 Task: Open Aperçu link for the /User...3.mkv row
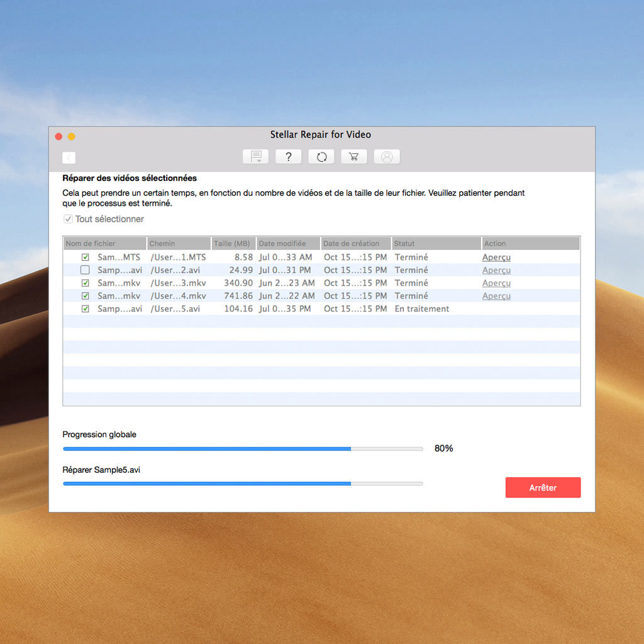(496, 284)
